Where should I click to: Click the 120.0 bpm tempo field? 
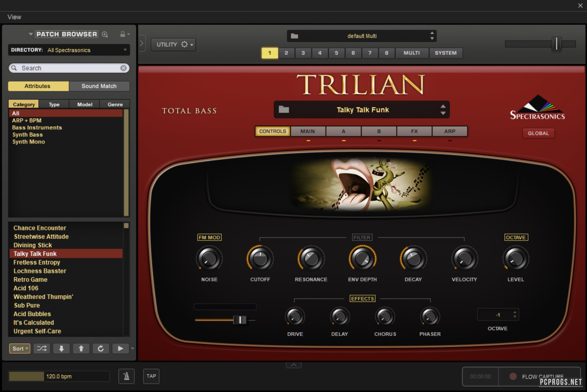(59, 376)
